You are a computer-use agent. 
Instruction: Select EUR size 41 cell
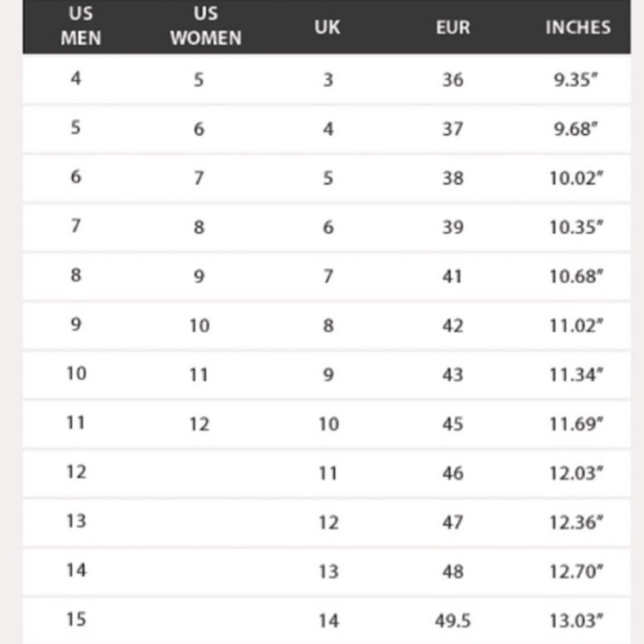[x=452, y=276]
